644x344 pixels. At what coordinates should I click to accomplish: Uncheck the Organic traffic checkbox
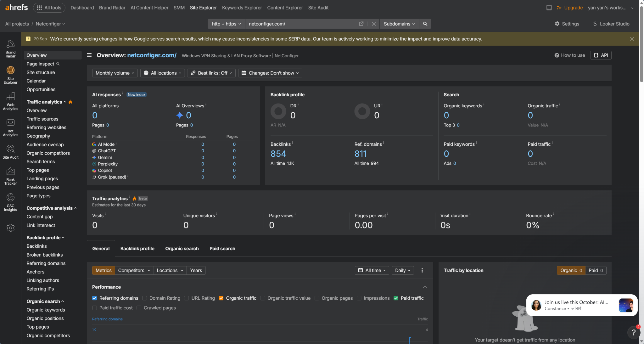click(x=221, y=298)
